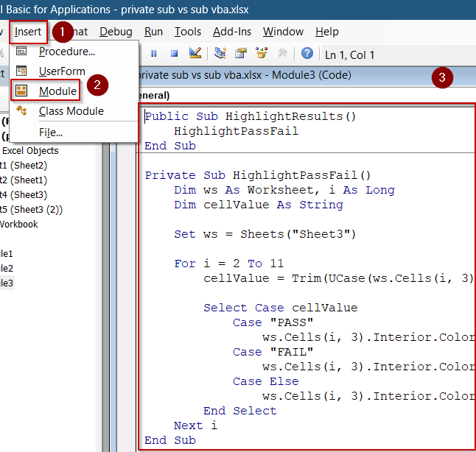Image resolution: width=476 pixels, height=452 pixels.
Task: Click the Break (pause) toolbar icon
Action: point(154,54)
